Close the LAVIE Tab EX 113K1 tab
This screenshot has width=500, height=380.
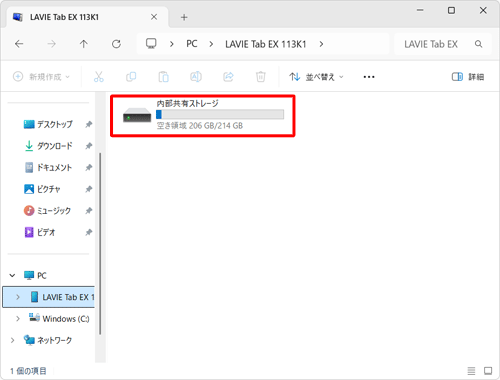tap(154, 17)
